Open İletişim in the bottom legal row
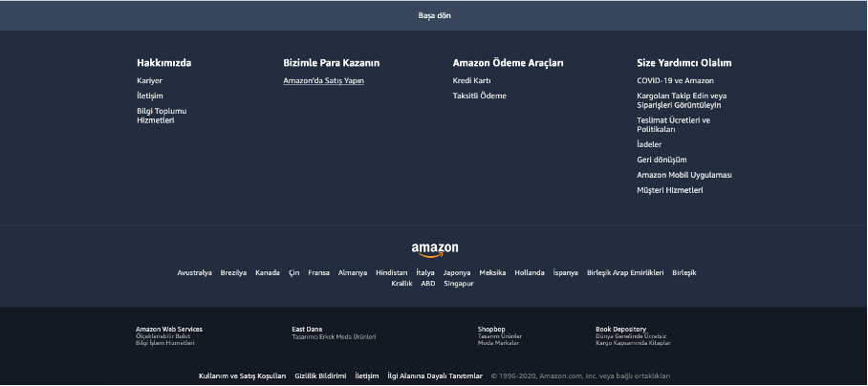Viewport: 868px width, 386px height. tap(367, 376)
